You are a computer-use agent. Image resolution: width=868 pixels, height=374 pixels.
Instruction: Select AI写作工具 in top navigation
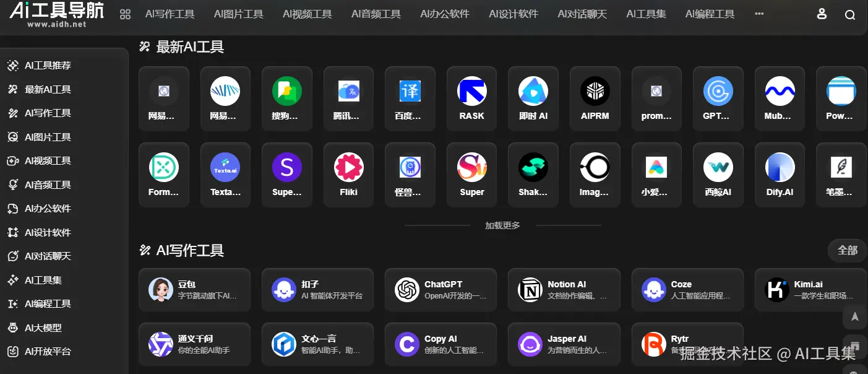click(170, 14)
